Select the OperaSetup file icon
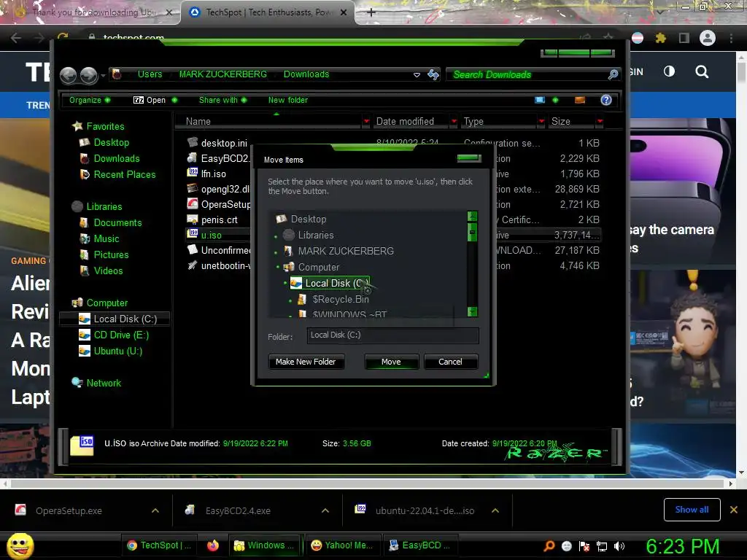This screenshot has height=560, width=747. tap(193, 204)
